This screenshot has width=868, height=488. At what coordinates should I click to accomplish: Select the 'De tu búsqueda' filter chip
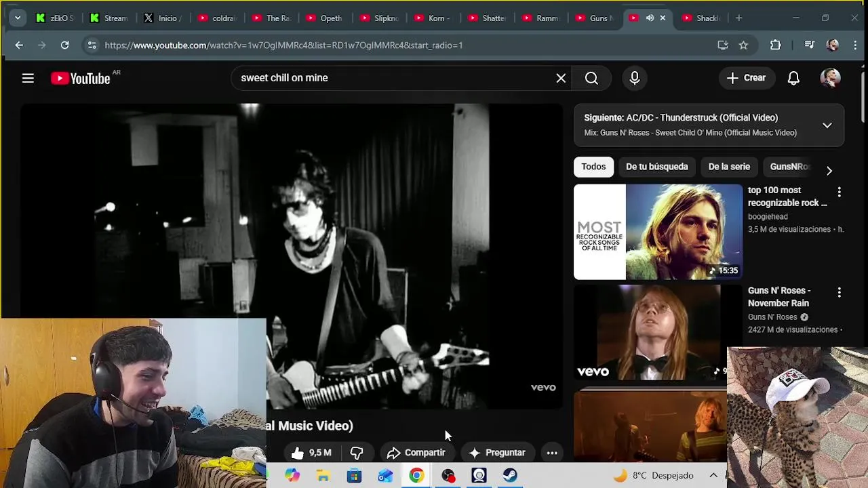click(656, 167)
